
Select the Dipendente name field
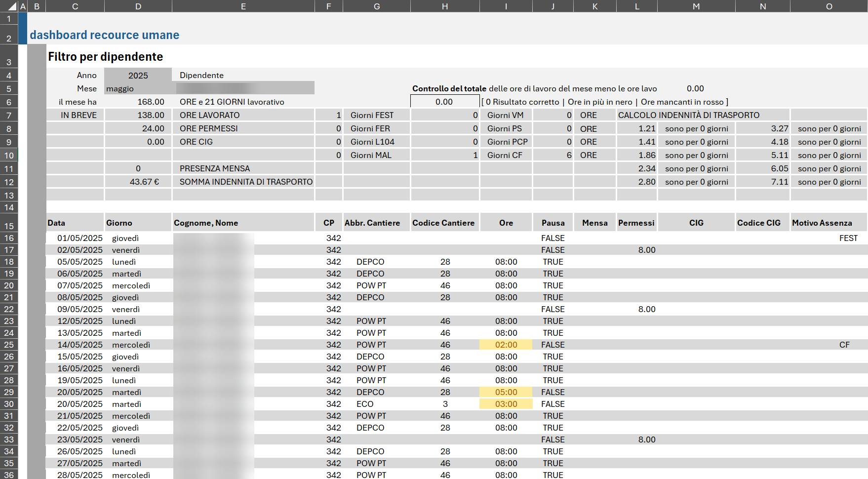coord(243,88)
